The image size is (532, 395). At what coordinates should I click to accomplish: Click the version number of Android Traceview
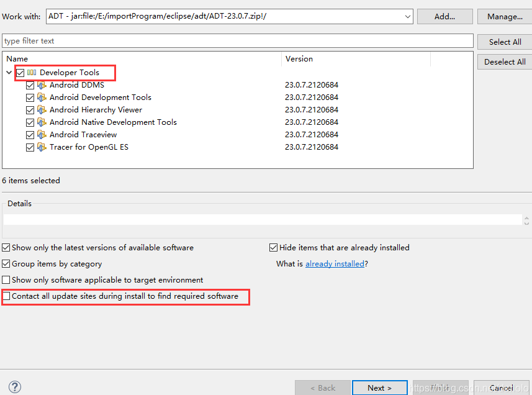pos(312,135)
